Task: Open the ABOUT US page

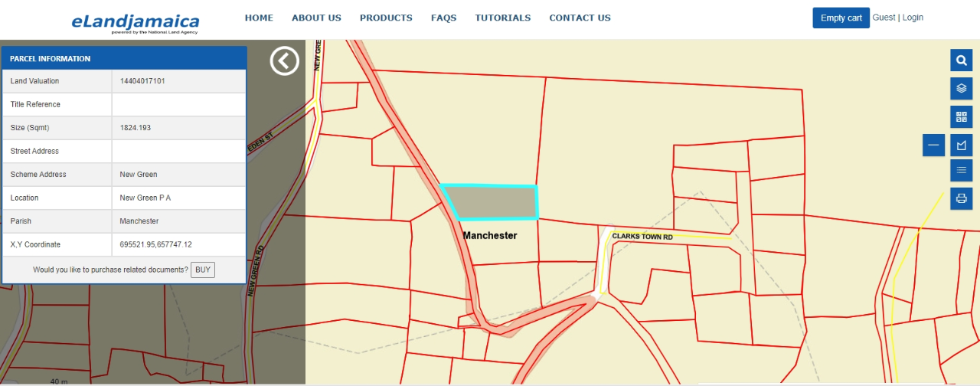Action: (316, 18)
